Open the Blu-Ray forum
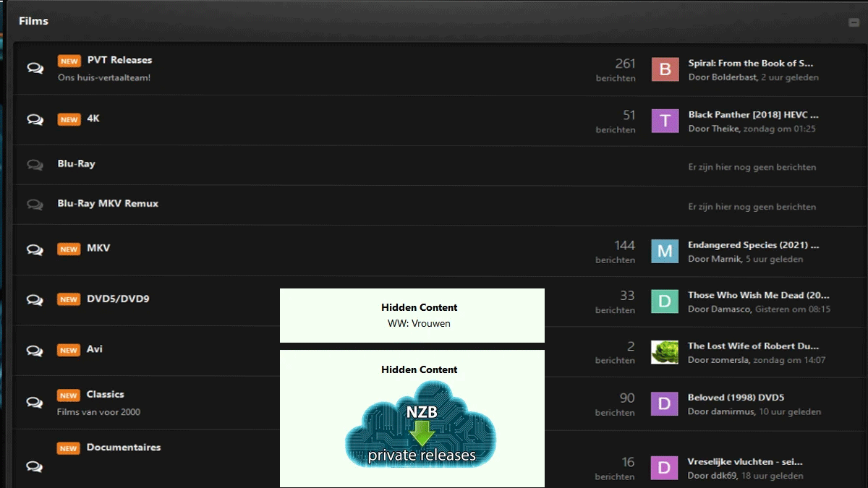 76,164
